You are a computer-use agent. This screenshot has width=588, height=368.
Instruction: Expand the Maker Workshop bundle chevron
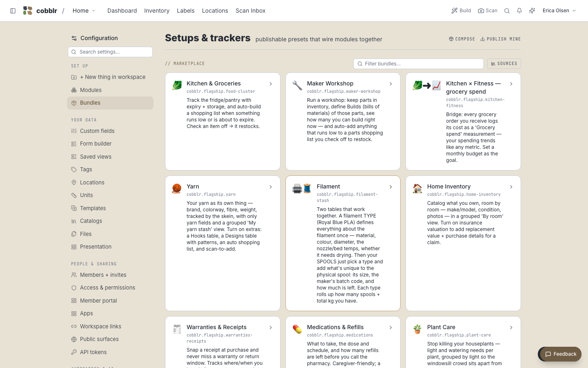coord(391,84)
